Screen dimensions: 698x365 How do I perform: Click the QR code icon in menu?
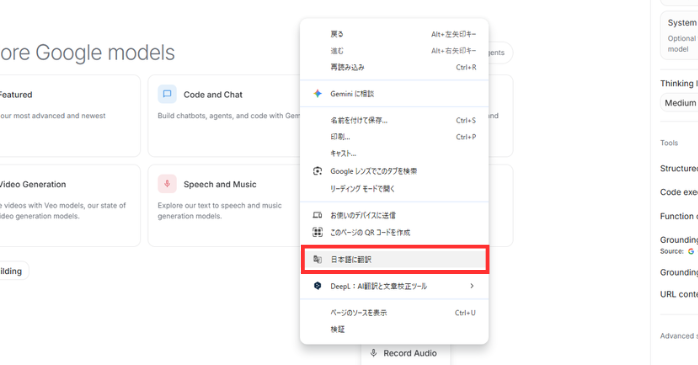317,232
